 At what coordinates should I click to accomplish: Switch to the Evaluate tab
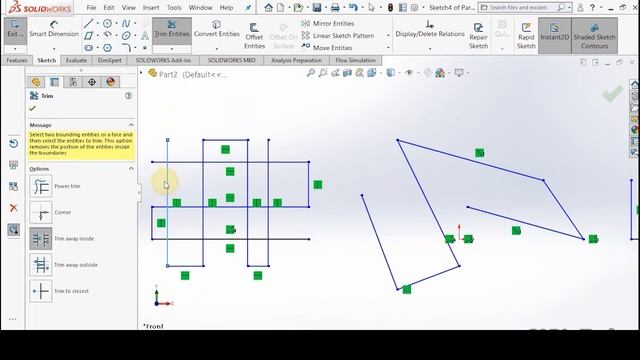[76, 60]
